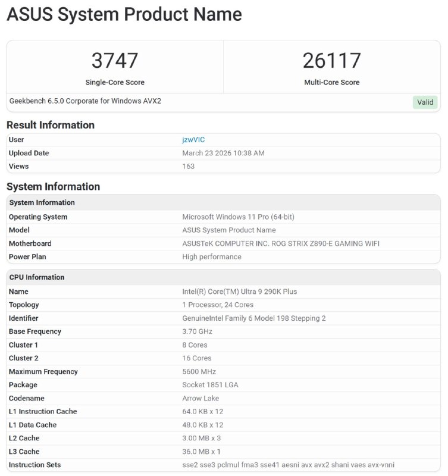Click the Arrow Lake codename value
The width and height of the screenshot is (448, 476).
(200, 399)
